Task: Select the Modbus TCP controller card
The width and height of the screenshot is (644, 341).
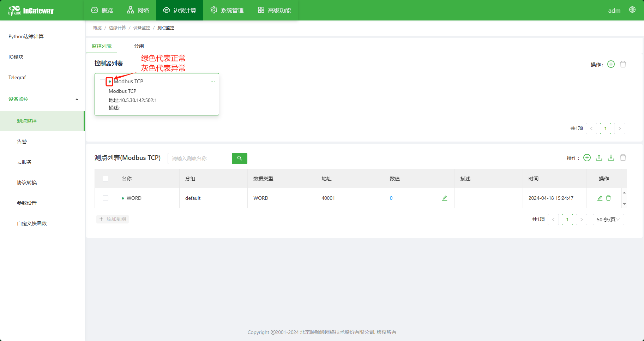Action: [x=157, y=94]
